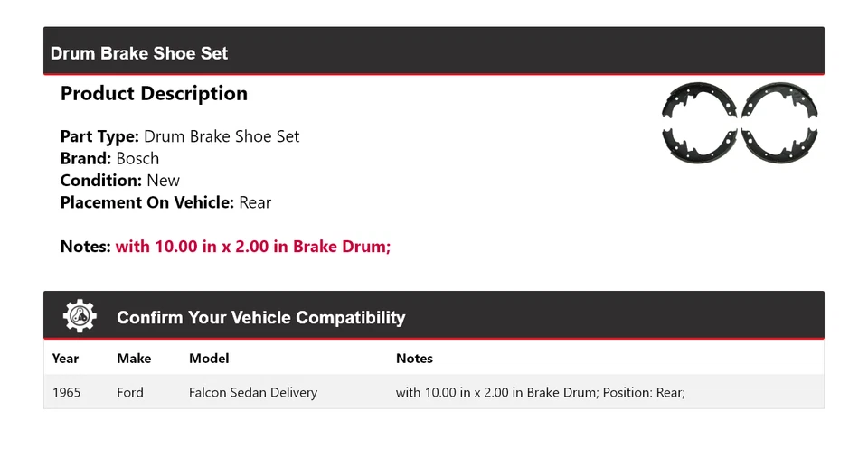The image size is (868, 467).
Task: Click the Condition: New line
Action: (x=120, y=181)
